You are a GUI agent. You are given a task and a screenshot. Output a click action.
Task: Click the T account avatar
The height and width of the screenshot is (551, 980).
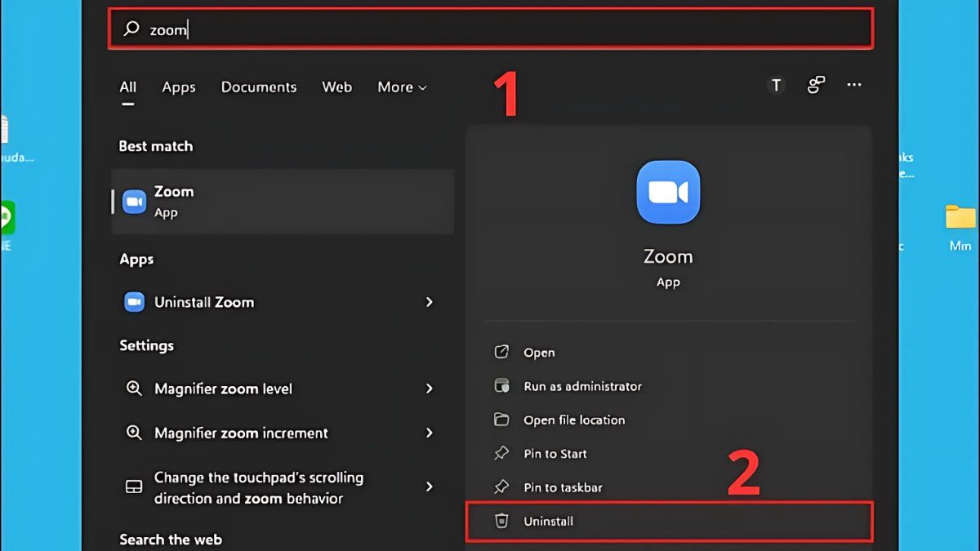(776, 85)
